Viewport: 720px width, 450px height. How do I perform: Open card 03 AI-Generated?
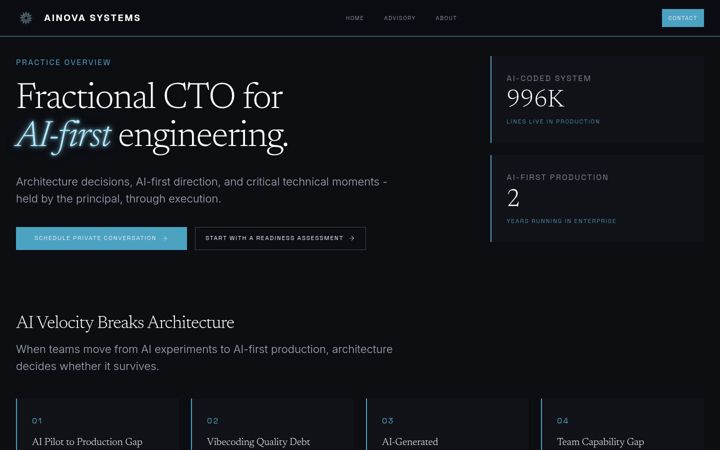(x=448, y=424)
